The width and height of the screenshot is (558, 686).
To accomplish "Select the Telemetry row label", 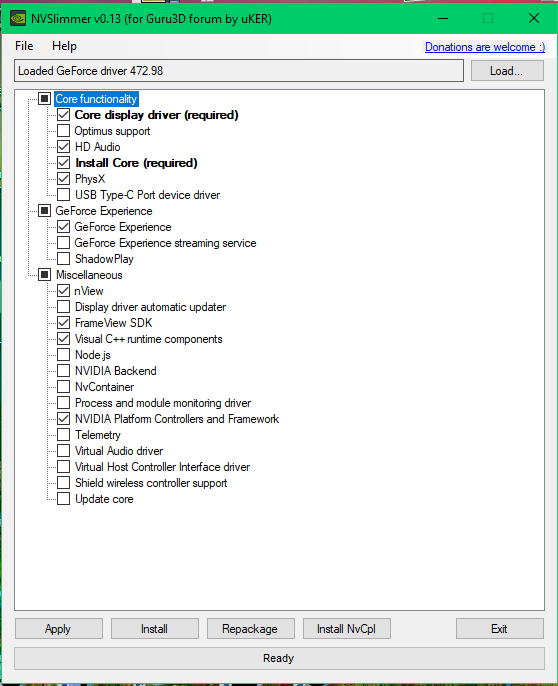I will point(98,435).
